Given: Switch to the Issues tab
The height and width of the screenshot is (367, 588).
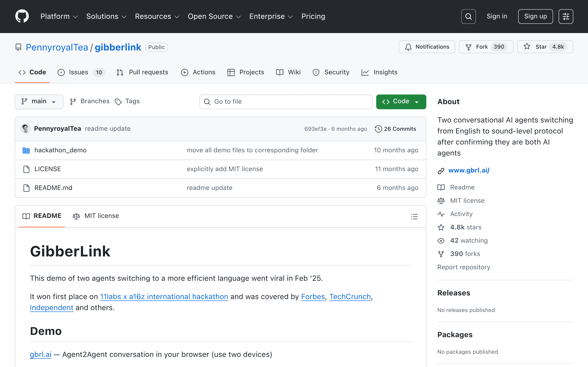Looking at the screenshot, I should (x=81, y=72).
